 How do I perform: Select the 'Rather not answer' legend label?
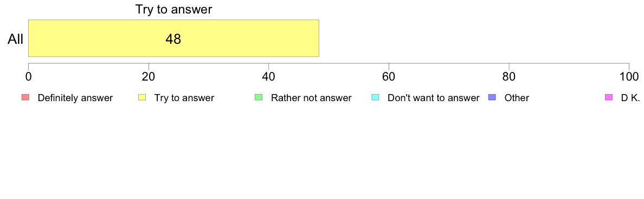click(x=311, y=98)
